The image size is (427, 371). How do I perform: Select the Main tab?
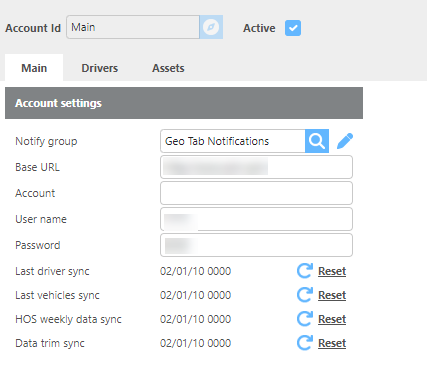tap(34, 68)
